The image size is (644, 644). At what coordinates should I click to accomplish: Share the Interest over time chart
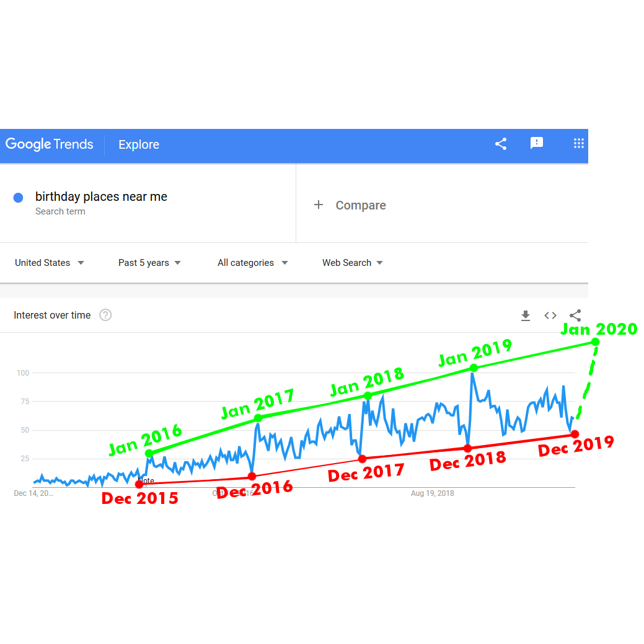click(x=575, y=315)
